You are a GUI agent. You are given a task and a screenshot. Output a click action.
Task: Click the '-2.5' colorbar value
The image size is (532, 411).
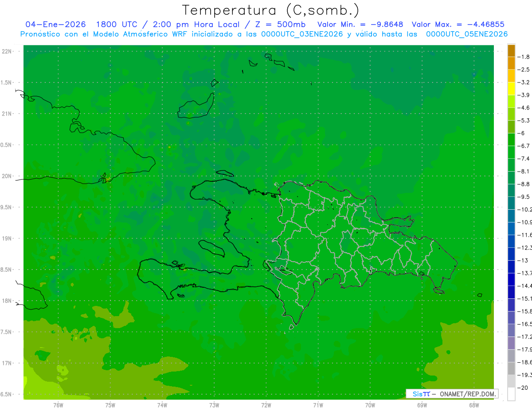point(524,70)
